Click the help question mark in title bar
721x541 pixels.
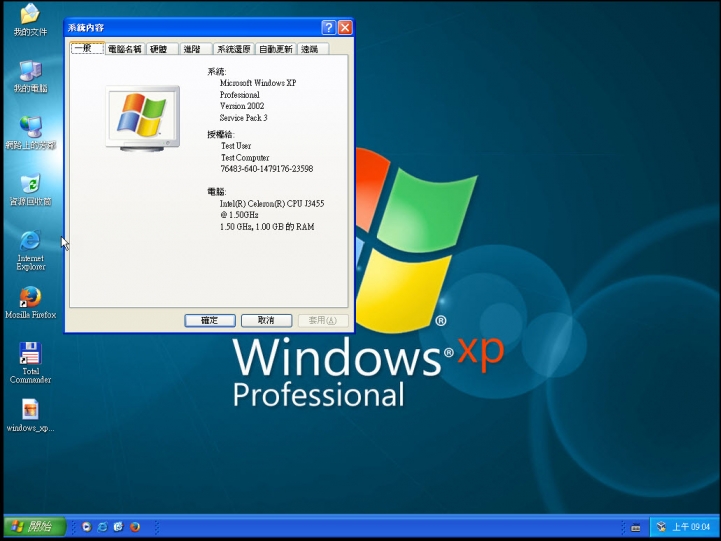click(328, 28)
